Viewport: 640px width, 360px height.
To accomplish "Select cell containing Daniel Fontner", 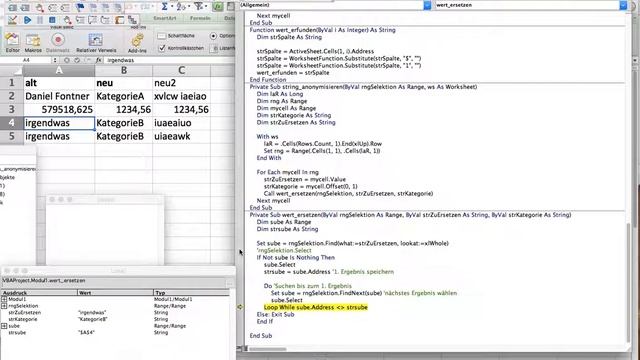I will (x=59, y=96).
